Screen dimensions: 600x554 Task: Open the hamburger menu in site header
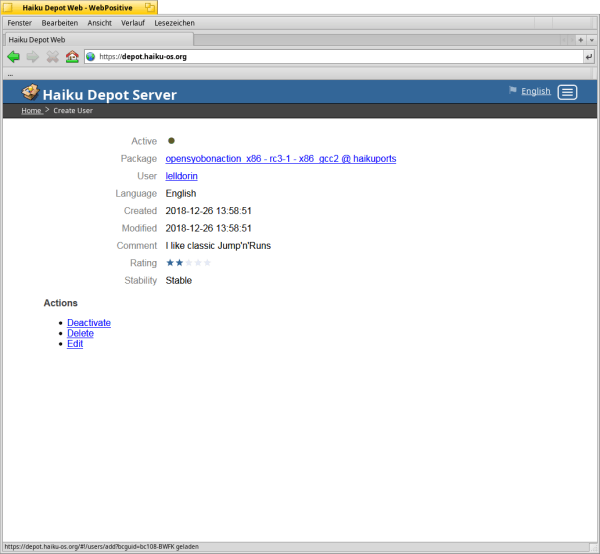pyautogui.click(x=567, y=92)
